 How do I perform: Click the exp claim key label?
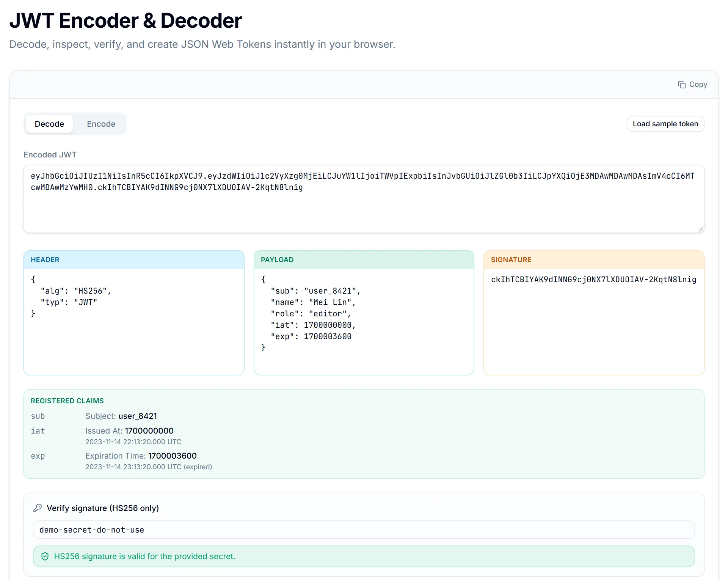point(38,456)
